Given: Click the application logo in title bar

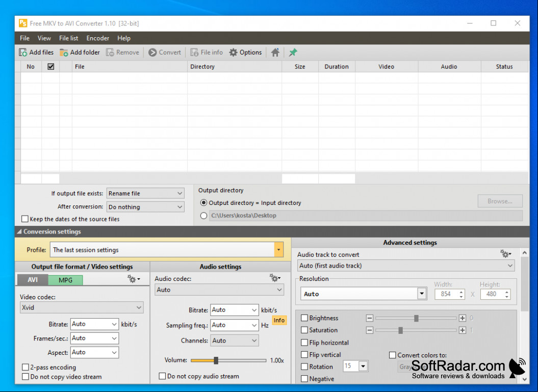Looking at the screenshot, I should click(x=23, y=23).
